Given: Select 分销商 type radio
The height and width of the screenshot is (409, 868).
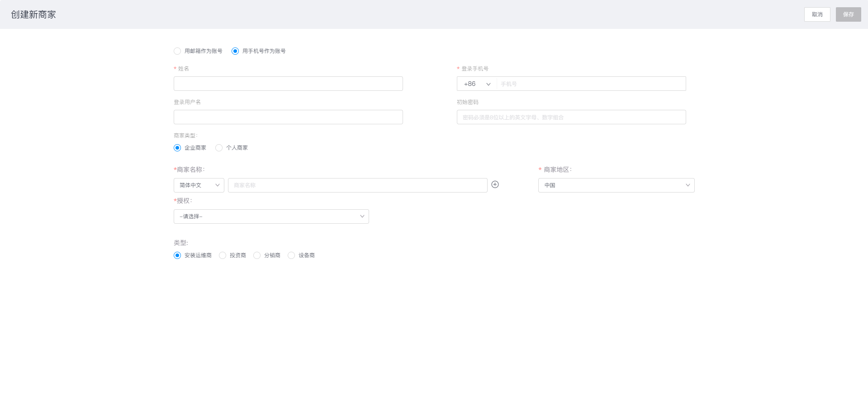Looking at the screenshot, I should coord(257,255).
